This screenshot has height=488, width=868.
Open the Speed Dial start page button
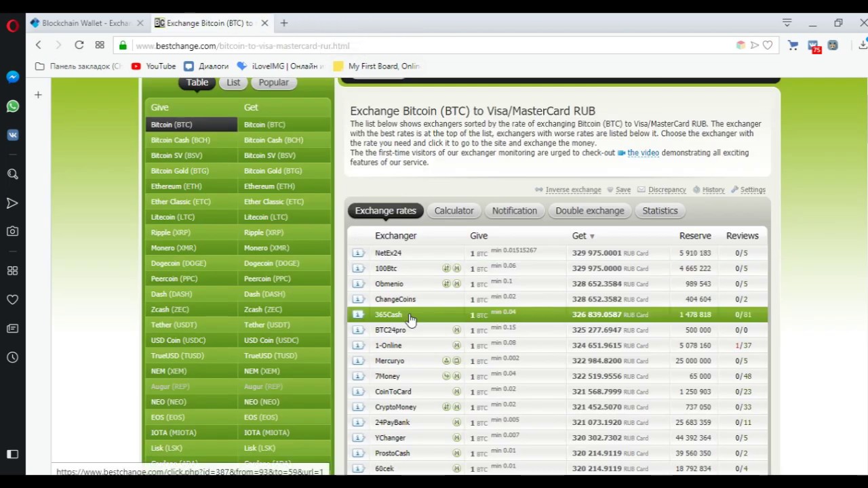pyautogui.click(x=100, y=45)
